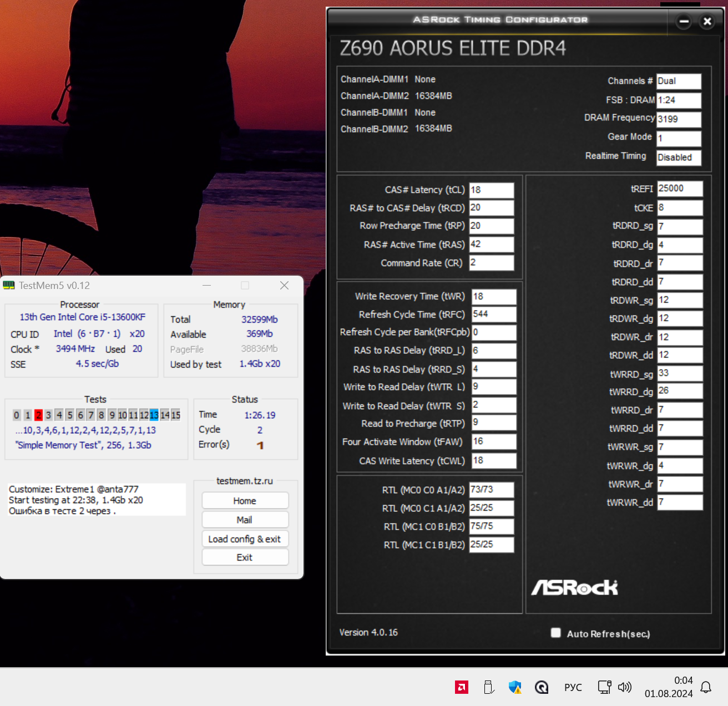The width and height of the screenshot is (728, 706).
Task: Select the tRDRD_dg value field
Action: coord(680,245)
